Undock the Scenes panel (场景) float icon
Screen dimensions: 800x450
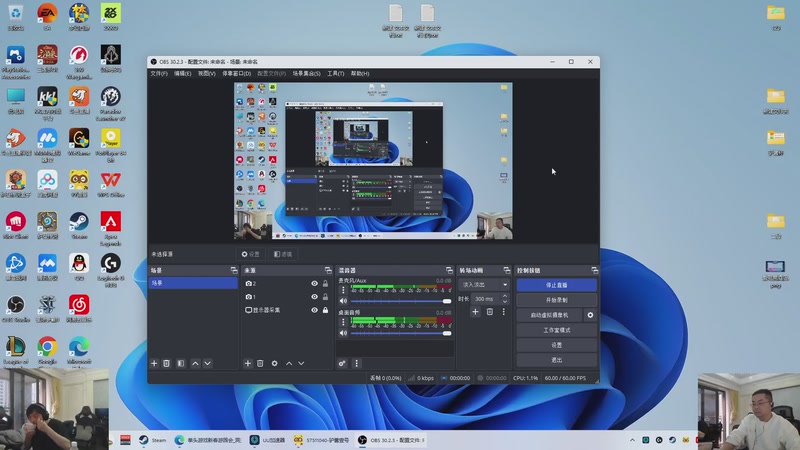point(234,270)
